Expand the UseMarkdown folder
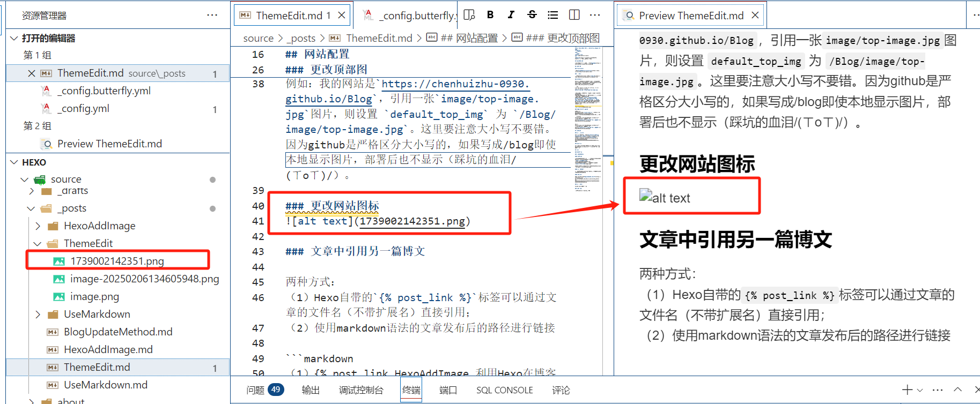Viewport: 980px width, 404px height. [38, 315]
